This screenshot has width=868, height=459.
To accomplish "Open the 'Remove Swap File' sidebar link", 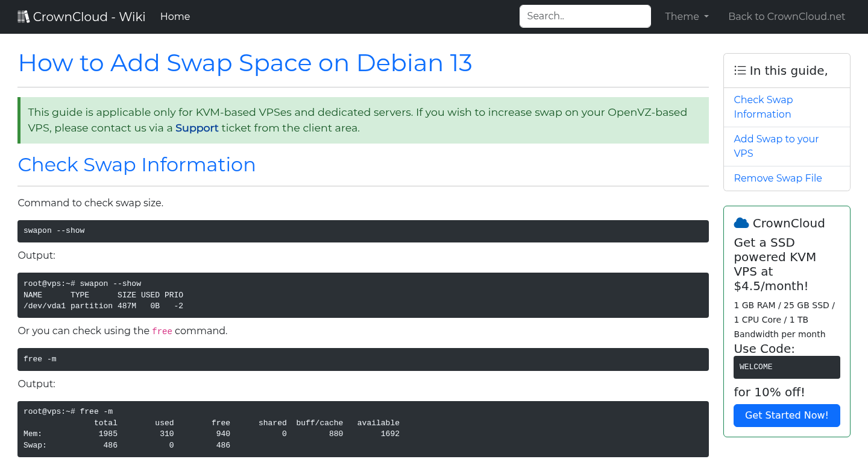I will pos(778,178).
